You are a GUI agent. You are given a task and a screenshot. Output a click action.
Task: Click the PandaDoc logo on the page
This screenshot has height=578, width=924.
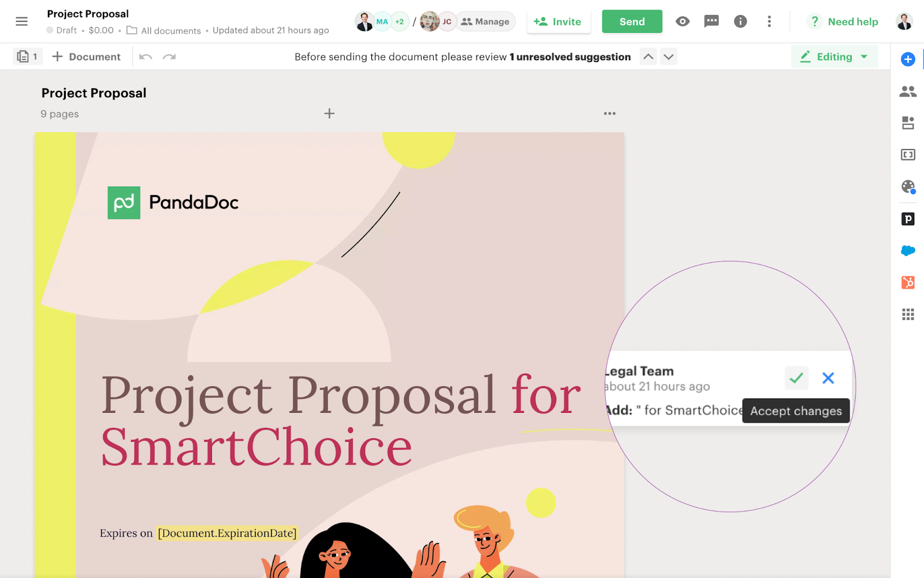[173, 203]
